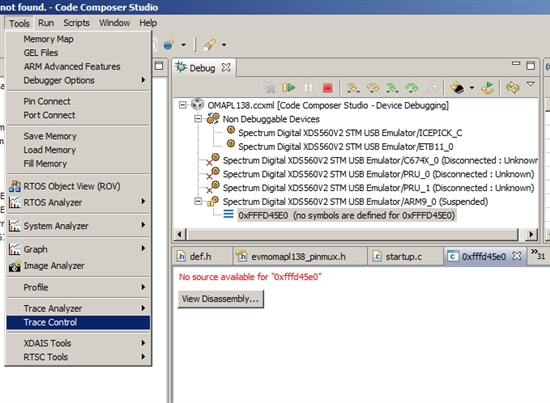The height and width of the screenshot is (403, 550).
Task: Collapse the ARM9_0 (Suspended) node
Action: pos(198,201)
